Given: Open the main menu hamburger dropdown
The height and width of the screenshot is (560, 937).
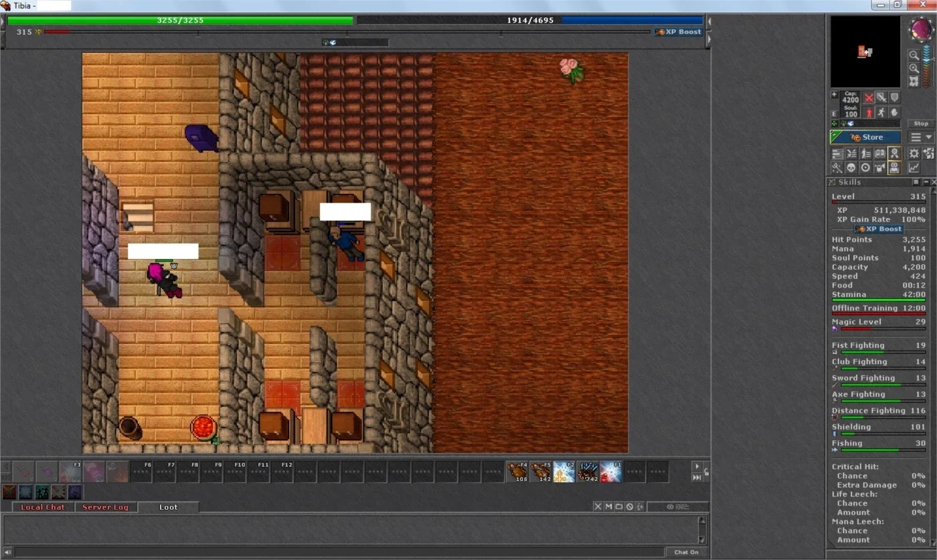Looking at the screenshot, I should click(x=921, y=137).
